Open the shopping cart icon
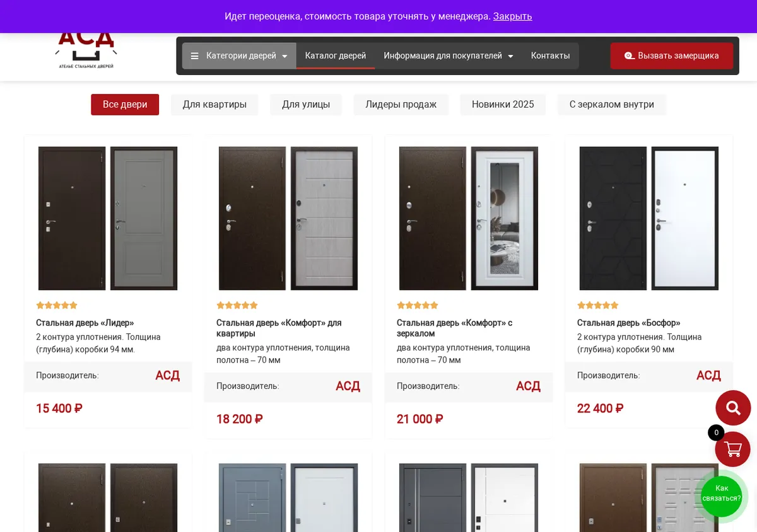Viewport: 757px width, 532px height. pyautogui.click(x=732, y=449)
